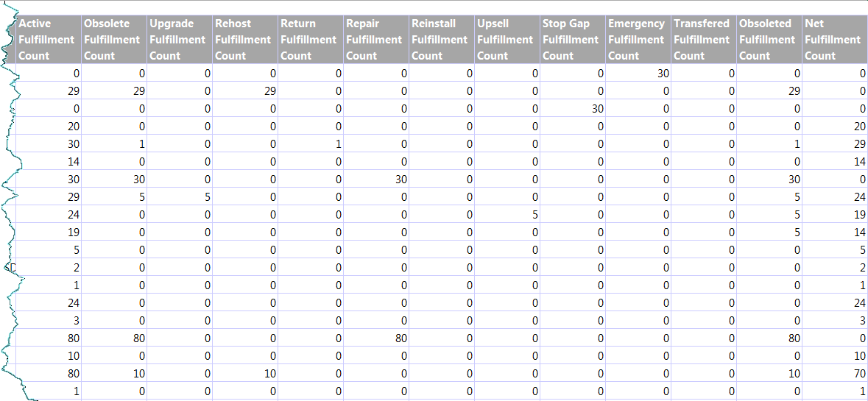Click the Stop Gap Fulfillment Count header
This screenshot has width=868, height=401.
coord(573,40)
